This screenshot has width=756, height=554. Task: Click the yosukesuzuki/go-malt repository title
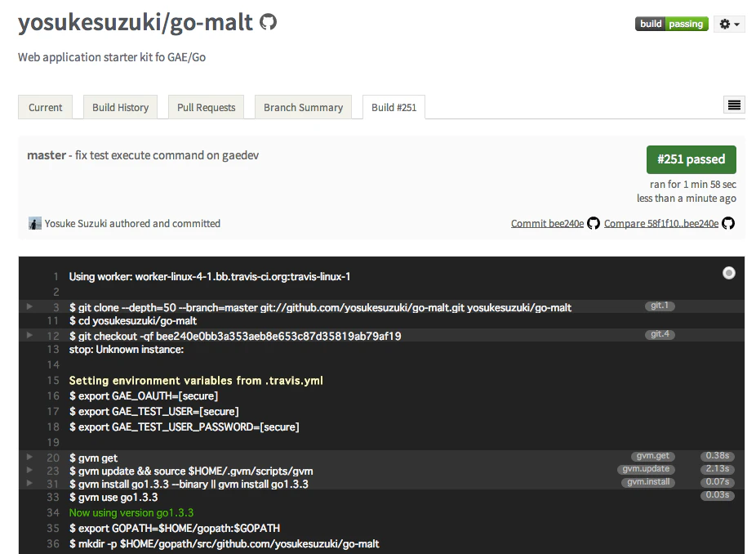point(136,22)
